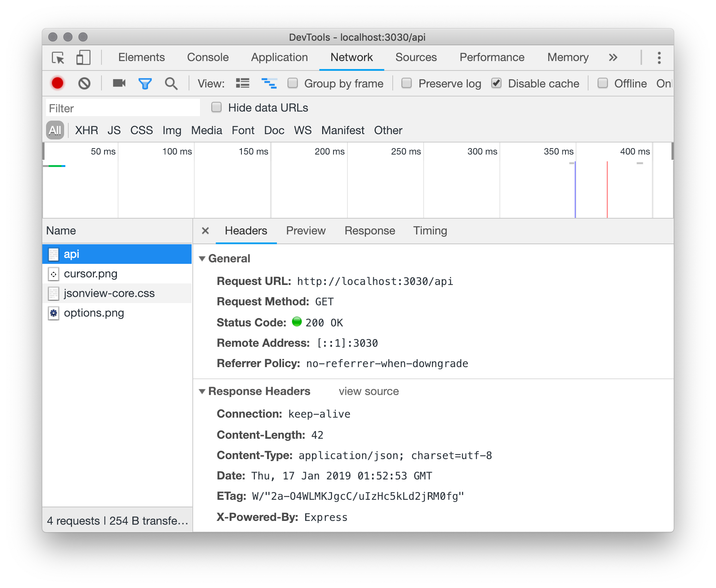
Task: Select the Headers detail tab
Action: pos(246,231)
